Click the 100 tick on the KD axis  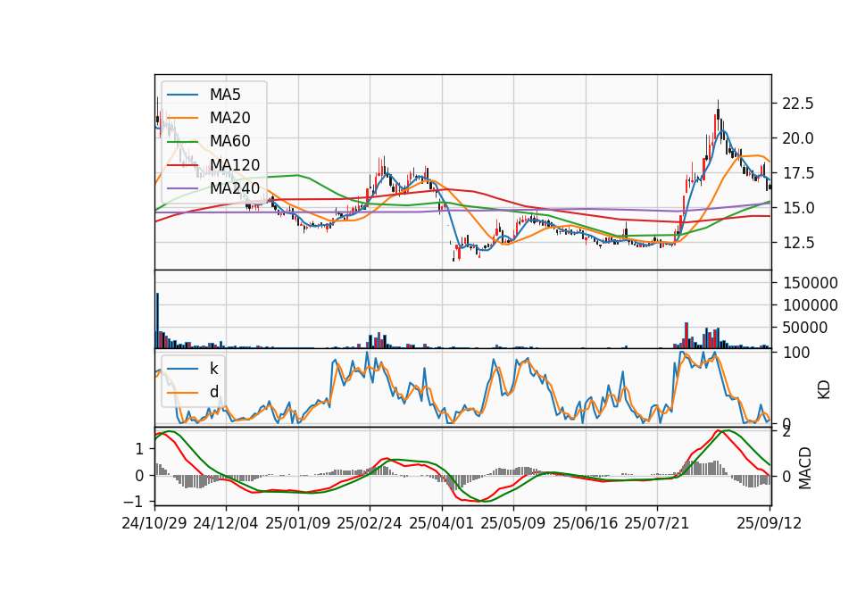(x=796, y=353)
